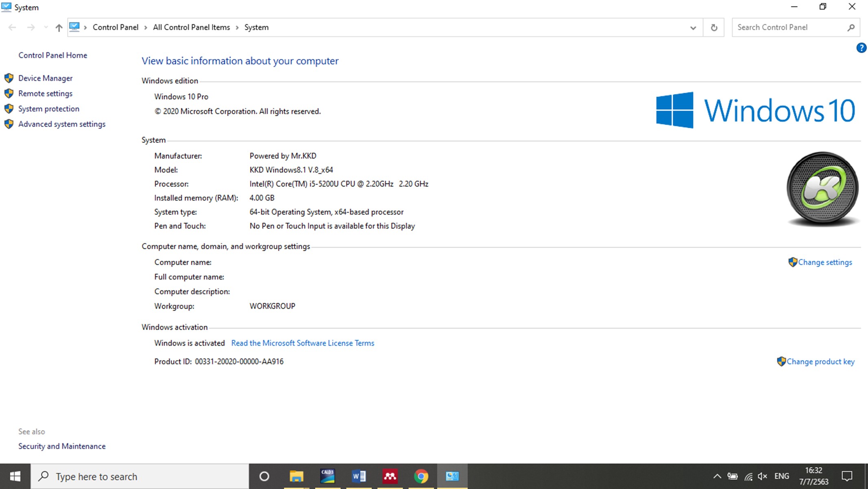Screen dimensions: 868x489
Task: Go up one level with the up arrow
Action: [59, 28]
